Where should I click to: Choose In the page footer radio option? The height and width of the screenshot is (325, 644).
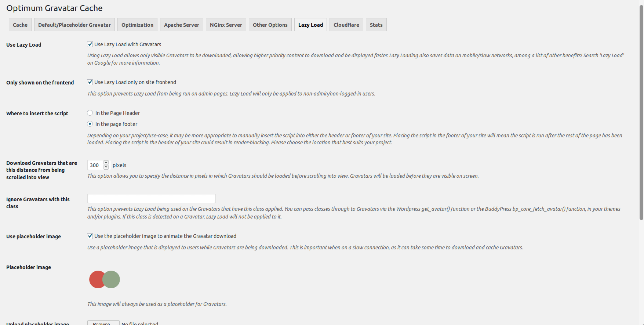(x=90, y=124)
